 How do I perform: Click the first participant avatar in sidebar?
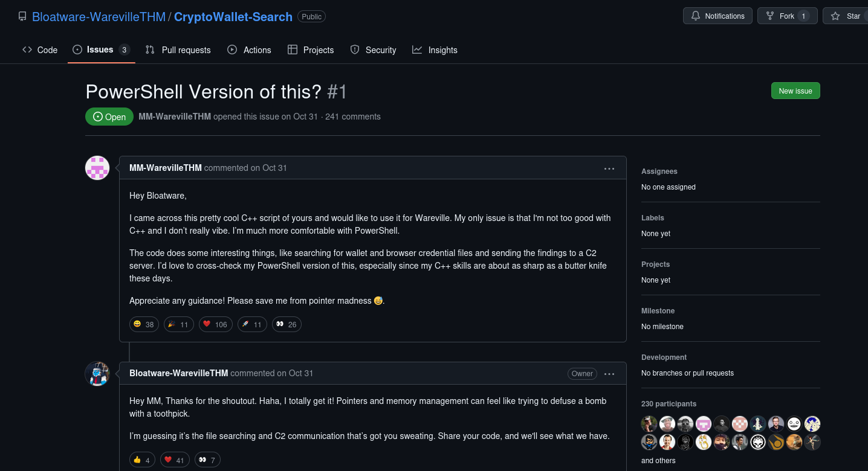649,423
